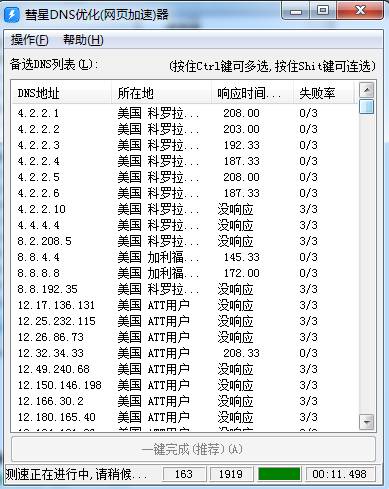Click the vertical scrollbar thumb
The height and width of the screenshot is (489, 389).
click(x=366, y=107)
